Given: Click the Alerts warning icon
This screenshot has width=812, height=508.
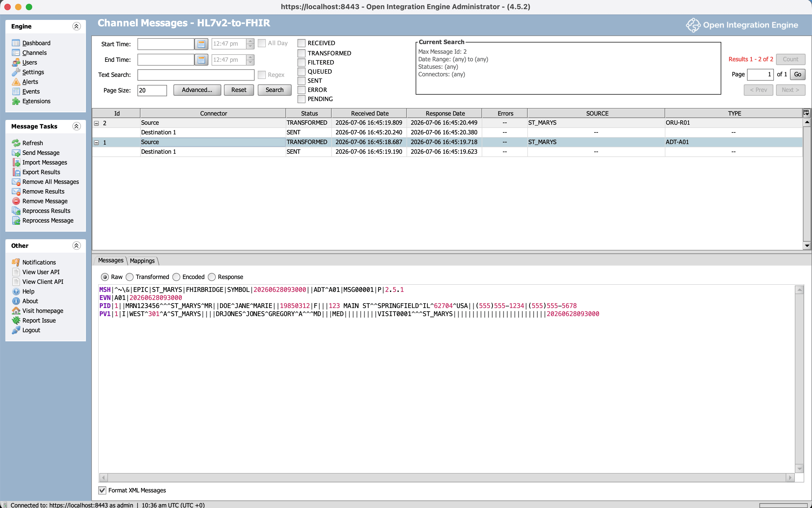Looking at the screenshot, I should [16, 82].
